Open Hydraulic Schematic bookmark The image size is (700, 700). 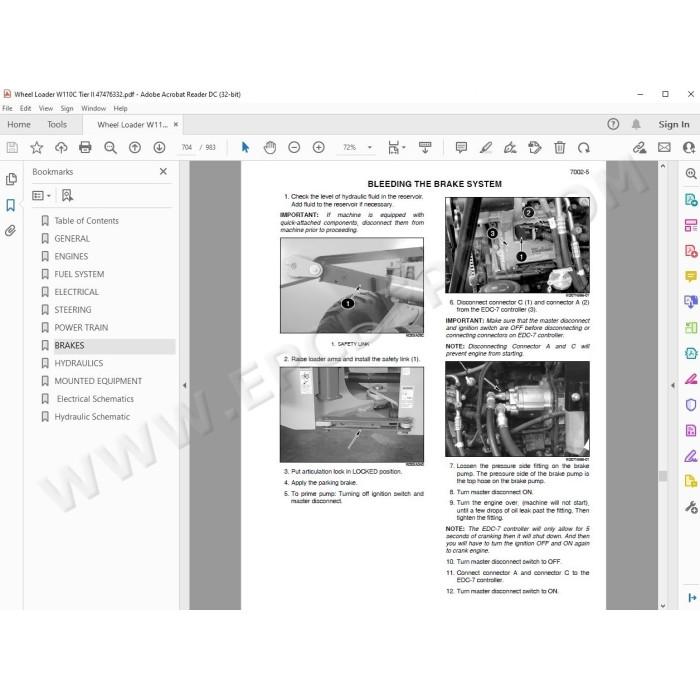(x=92, y=417)
